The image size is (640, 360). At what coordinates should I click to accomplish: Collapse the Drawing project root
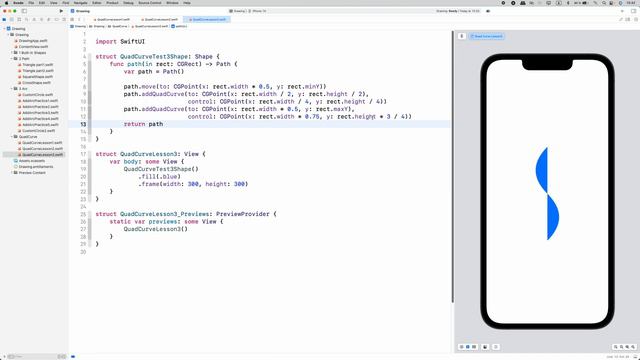point(4,29)
